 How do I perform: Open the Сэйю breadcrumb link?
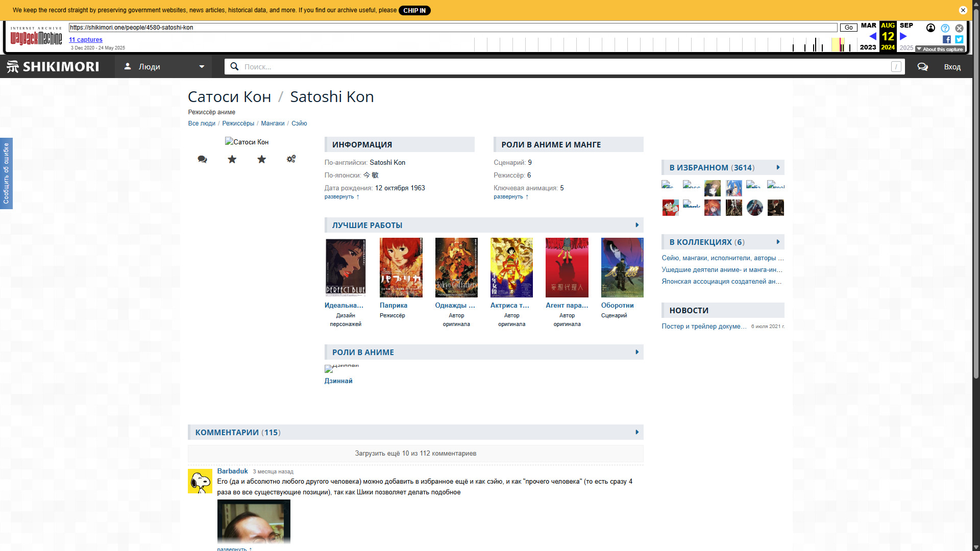point(299,123)
